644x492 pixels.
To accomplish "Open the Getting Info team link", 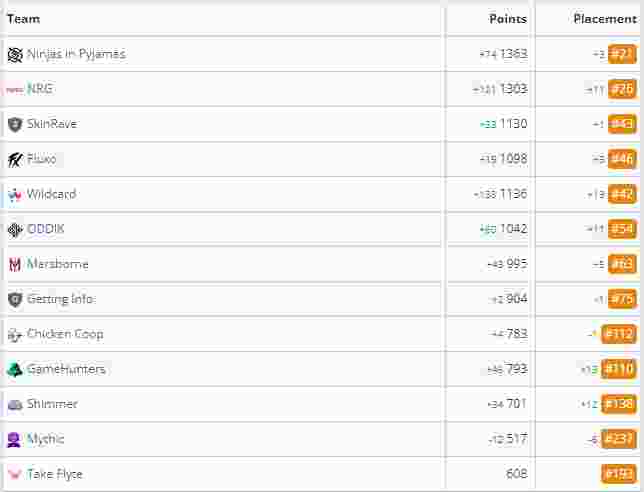I will click(61, 299).
